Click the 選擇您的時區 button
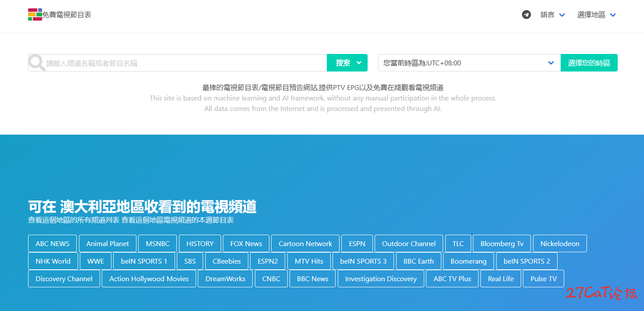This screenshot has height=311, width=644. coord(589,63)
